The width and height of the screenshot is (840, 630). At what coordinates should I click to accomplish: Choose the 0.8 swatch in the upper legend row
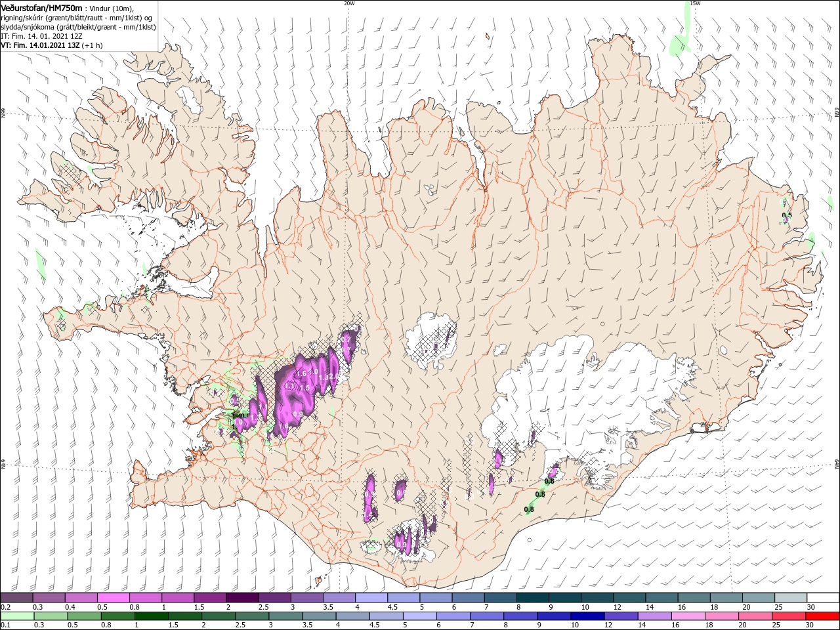(145, 598)
